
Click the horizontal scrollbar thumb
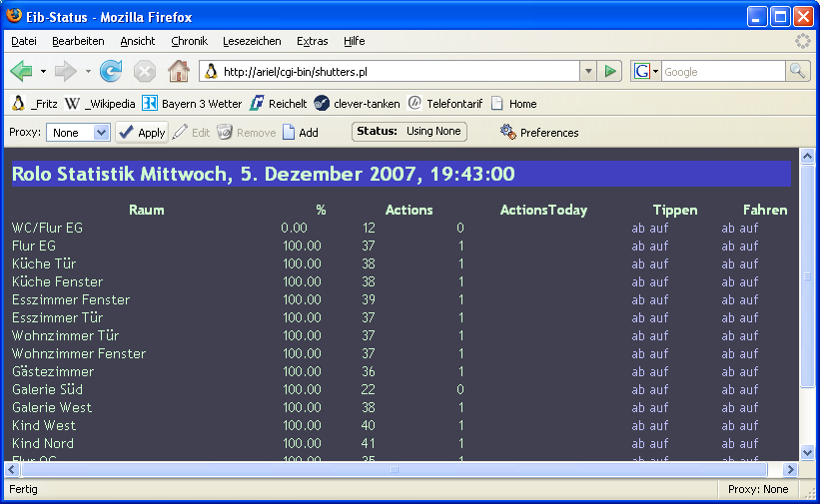[395, 469]
